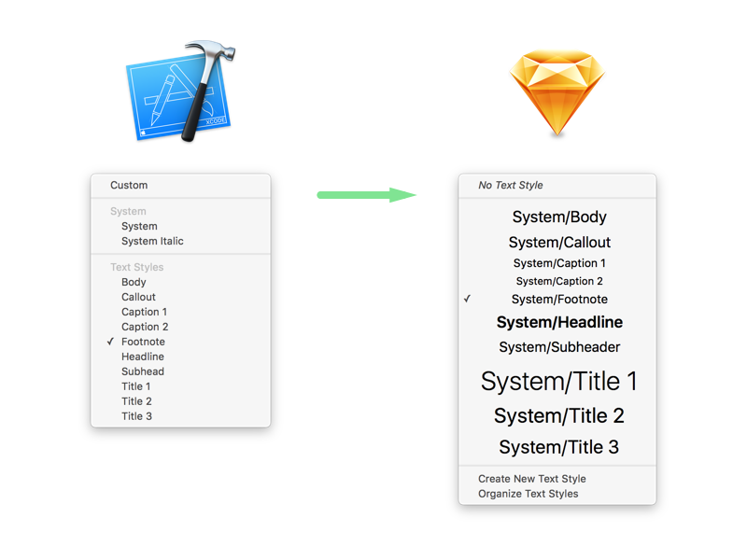
Task: Uncheck the "Footnote" text style
Action: [143, 342]
